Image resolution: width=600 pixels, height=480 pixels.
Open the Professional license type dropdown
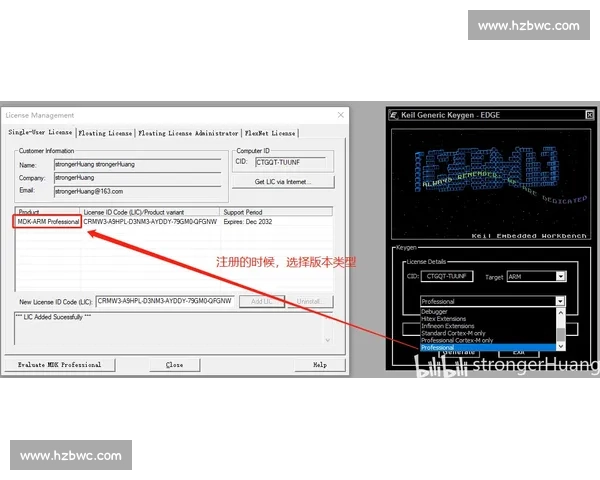point(560,301)
